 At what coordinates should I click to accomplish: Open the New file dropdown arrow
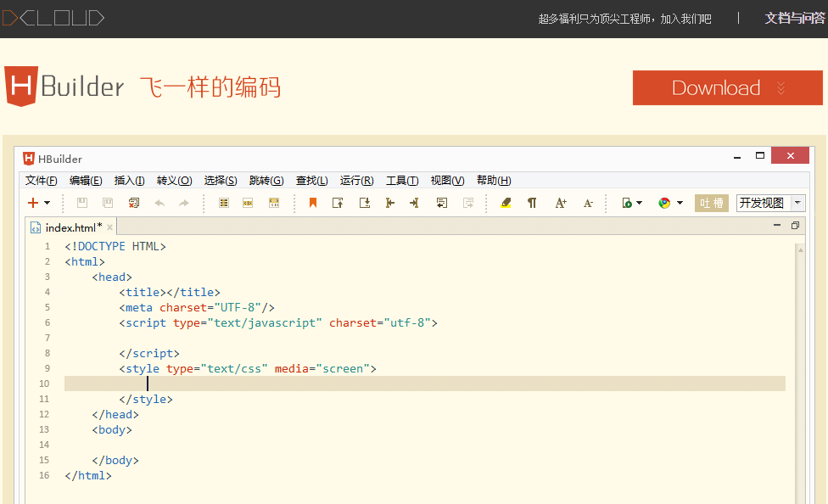click(x=47, y=203)
